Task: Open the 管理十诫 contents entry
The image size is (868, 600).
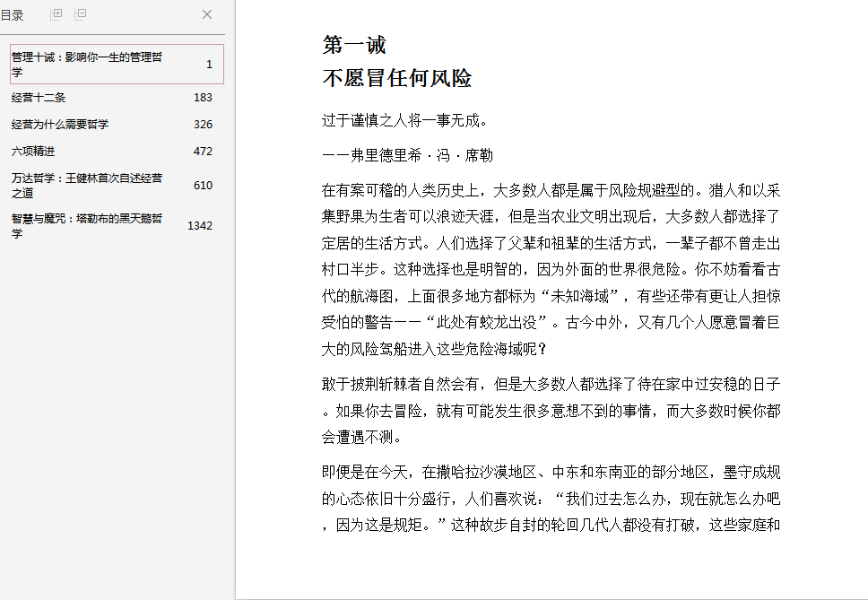Action: tap(117, 65)
